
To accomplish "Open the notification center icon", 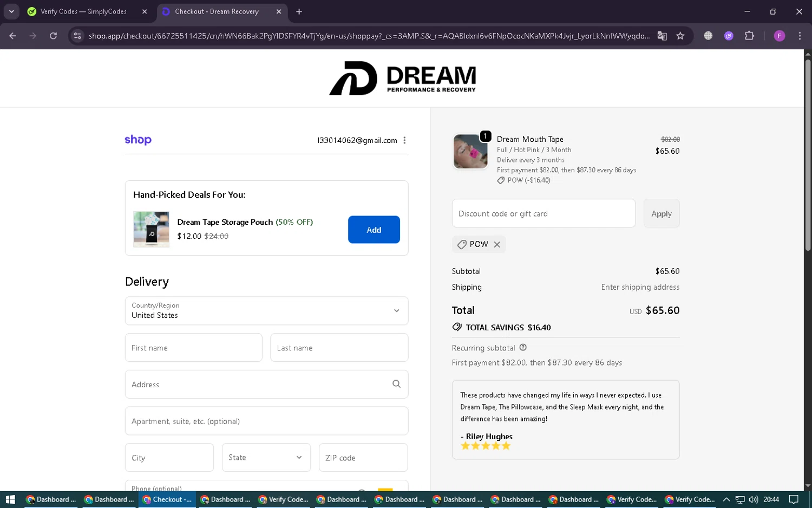I will (x=794, y=499).
